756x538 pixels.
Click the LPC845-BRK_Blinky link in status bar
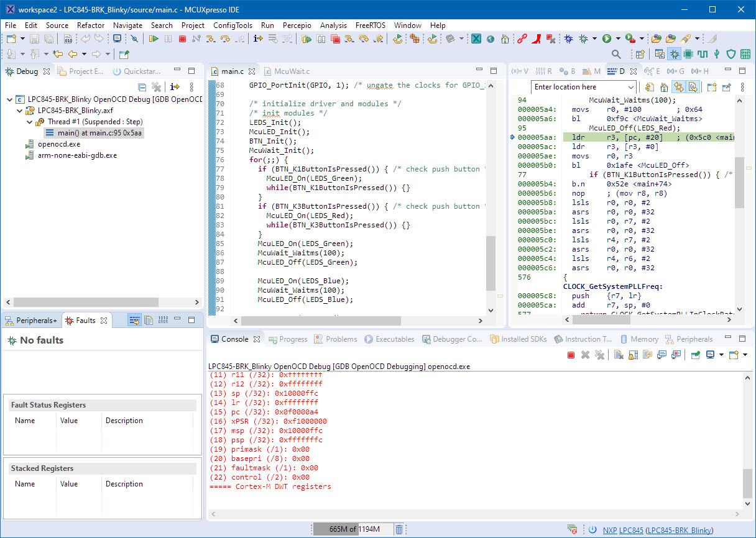coord(680,530)
